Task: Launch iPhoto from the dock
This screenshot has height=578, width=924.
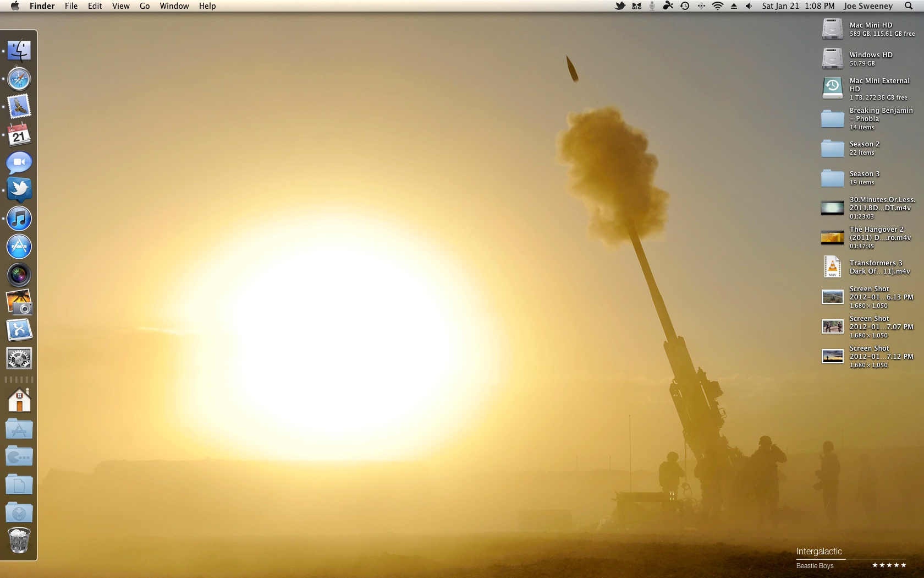Action: (19, 303)
